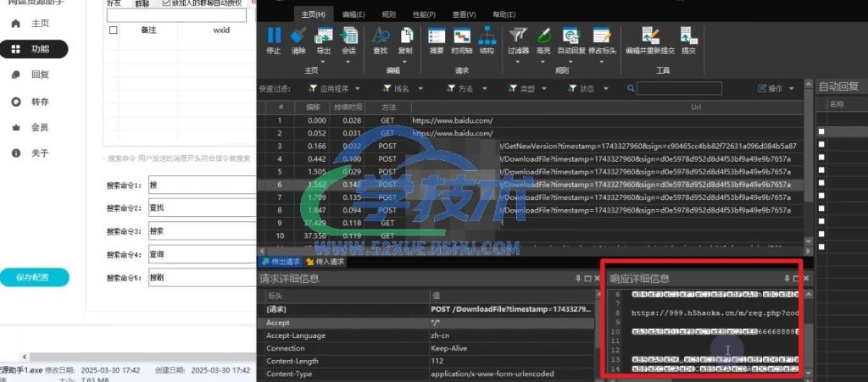Click the 停止 (Stop) capture icon
The image size is (868, 382).
[273, 39]
